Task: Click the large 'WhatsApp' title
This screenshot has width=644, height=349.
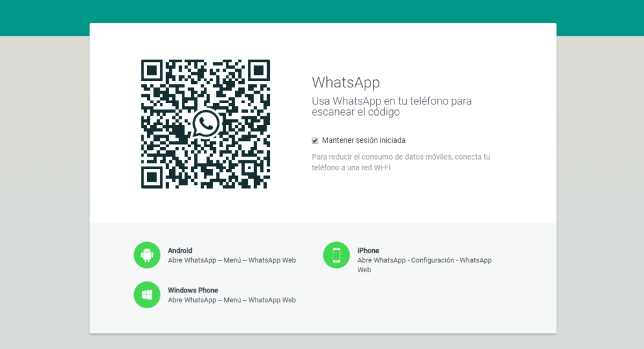Action: (346, 82)
